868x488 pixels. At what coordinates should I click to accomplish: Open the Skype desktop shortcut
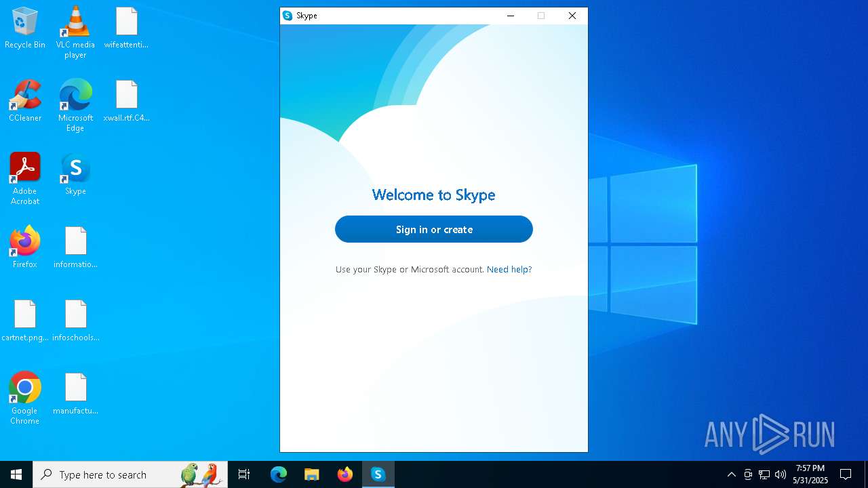75,175
